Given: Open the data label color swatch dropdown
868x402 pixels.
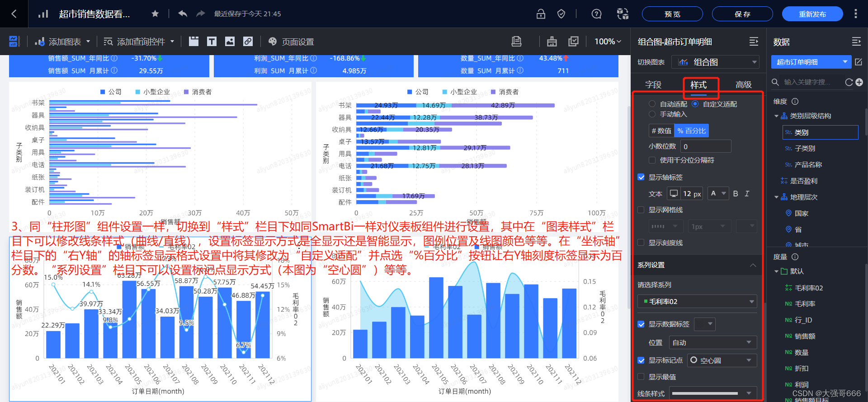Looking at the screenshot, I should (x=704, y=324).
